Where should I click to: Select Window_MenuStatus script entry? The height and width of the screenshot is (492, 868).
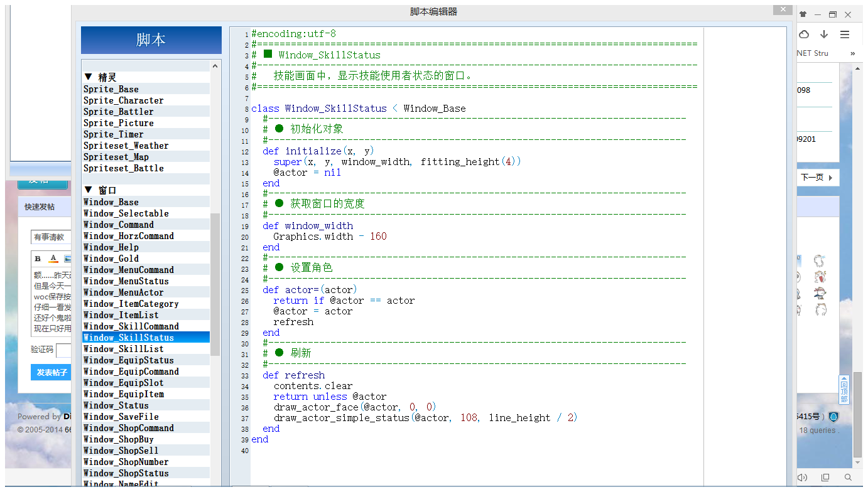coord(146,281)
